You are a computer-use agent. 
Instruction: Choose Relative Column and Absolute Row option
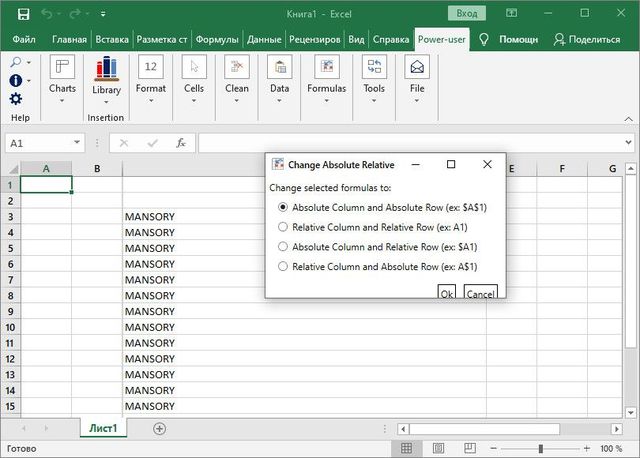click(x=283, y=266)
